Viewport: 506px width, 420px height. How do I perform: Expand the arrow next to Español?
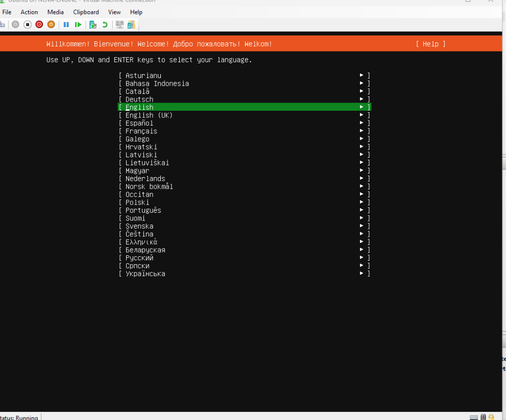point(362,123)
